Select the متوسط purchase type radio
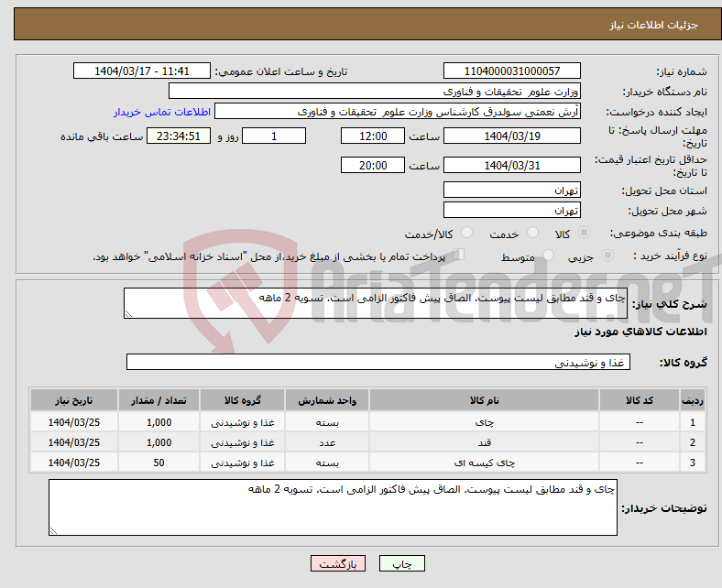The image size is (722, 588). (548, 256)
